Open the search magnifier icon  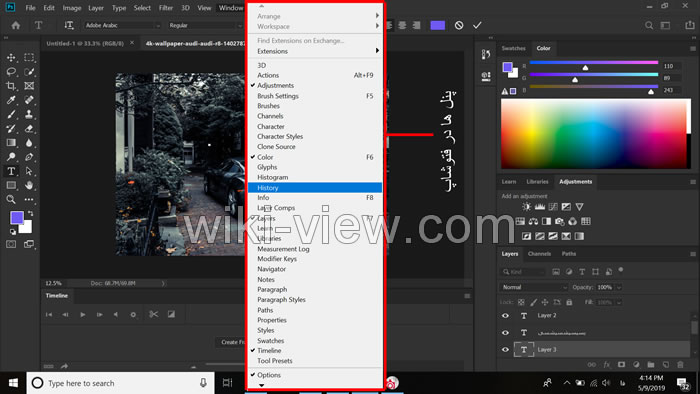(x=649, y=25)
